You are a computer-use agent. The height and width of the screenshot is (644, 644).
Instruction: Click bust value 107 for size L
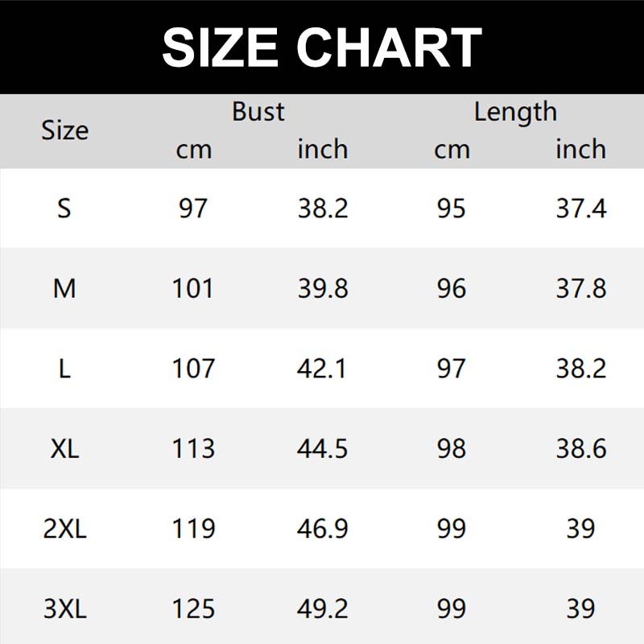point(193,369)
